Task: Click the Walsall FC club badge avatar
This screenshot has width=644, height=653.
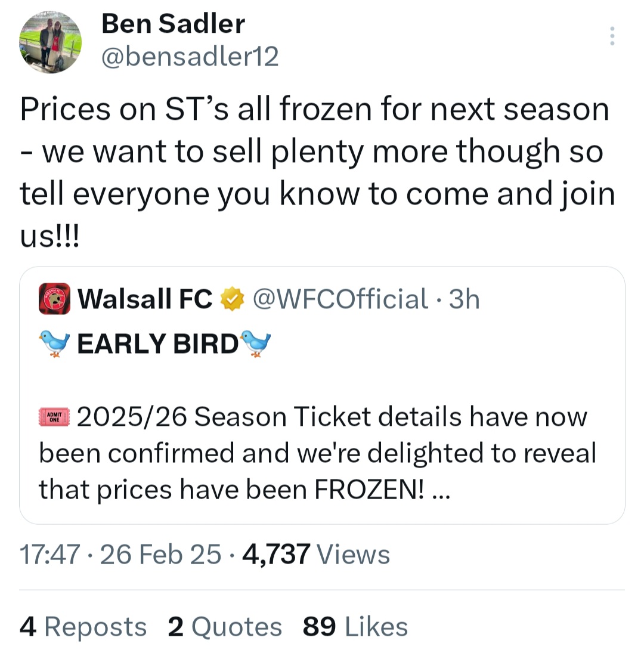Action: (54, 299)
